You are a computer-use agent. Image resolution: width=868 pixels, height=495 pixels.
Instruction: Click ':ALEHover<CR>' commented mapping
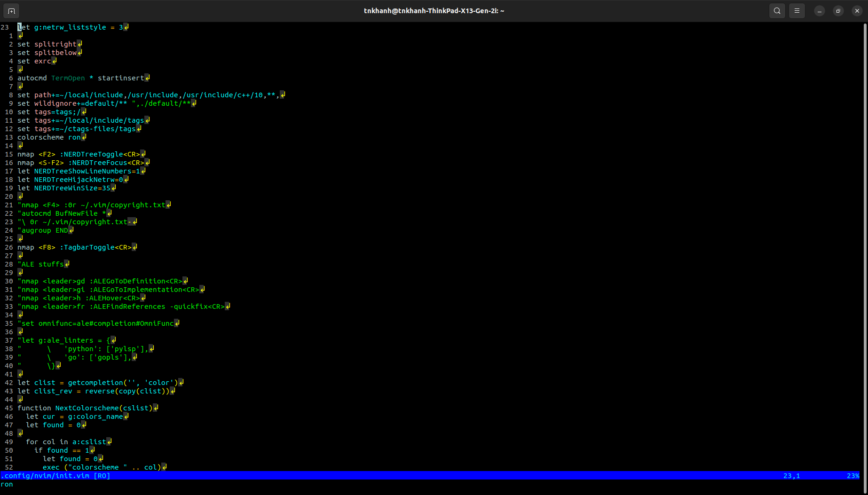(112, 298)
